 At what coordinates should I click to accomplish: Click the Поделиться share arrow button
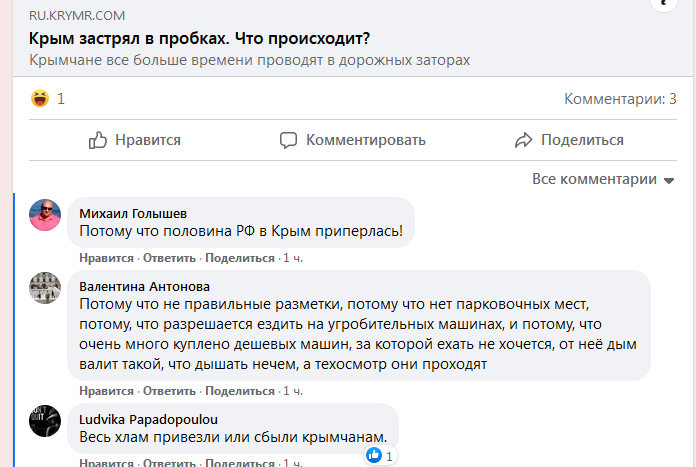(569, 140)
